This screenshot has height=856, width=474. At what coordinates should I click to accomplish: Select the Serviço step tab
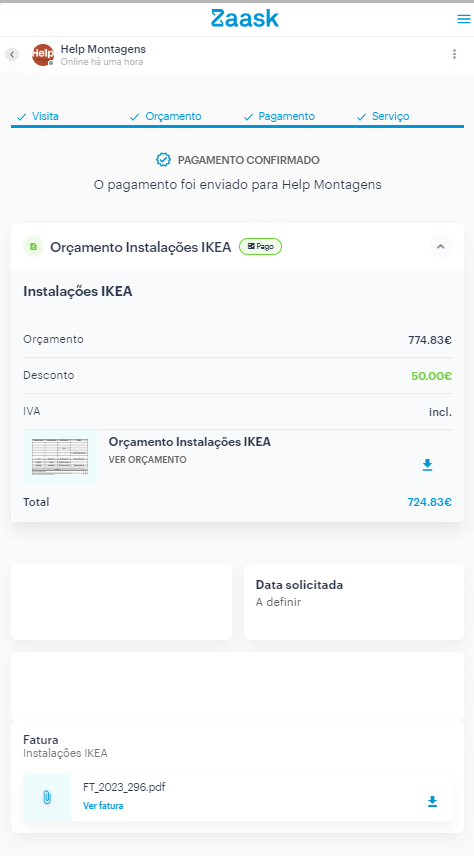click(x=383, y=116)
